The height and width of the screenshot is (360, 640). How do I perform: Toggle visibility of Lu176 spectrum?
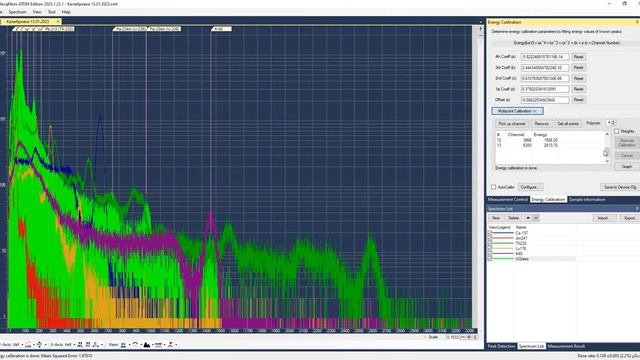tap(490, 248)
